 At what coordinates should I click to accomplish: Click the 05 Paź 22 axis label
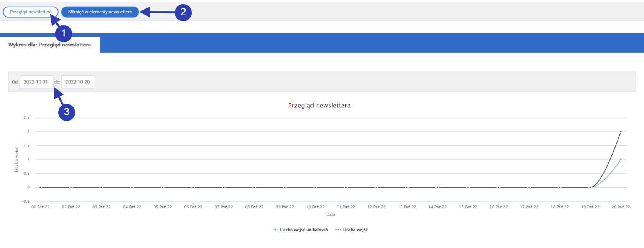tap(163, 207)
